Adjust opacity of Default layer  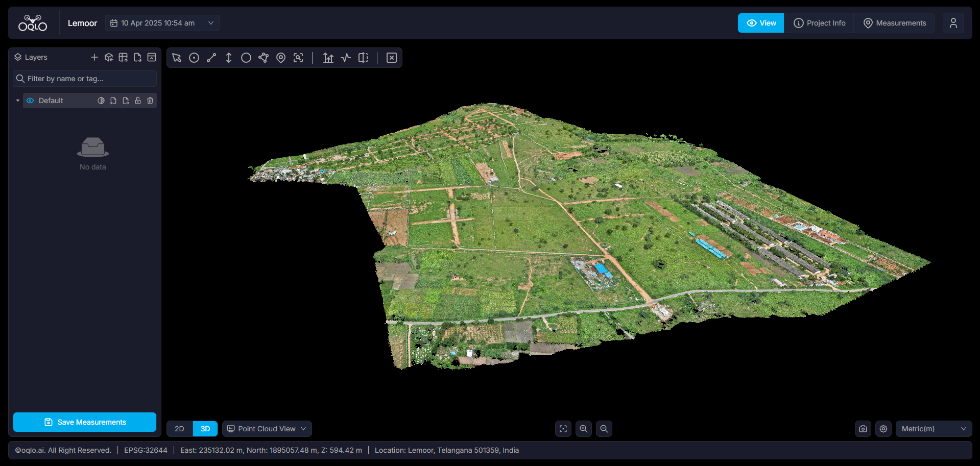[101, 101]
